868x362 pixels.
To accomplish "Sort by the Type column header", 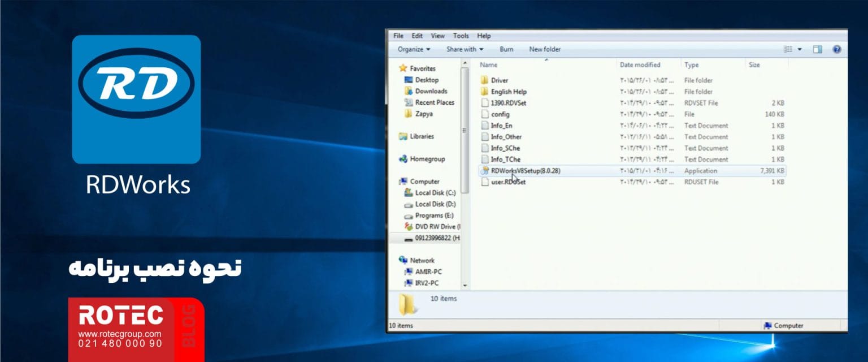I will [x=691, y=65].
